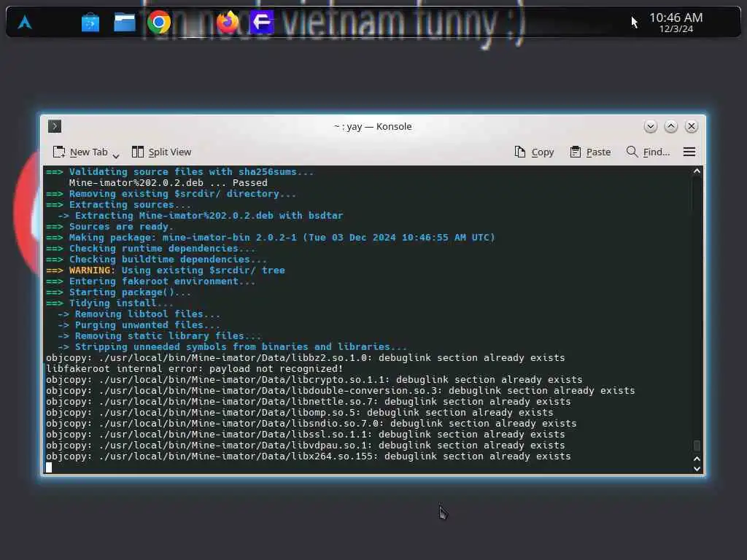
Task: Open a New Tab in Konsole
Action: point(80,152)
